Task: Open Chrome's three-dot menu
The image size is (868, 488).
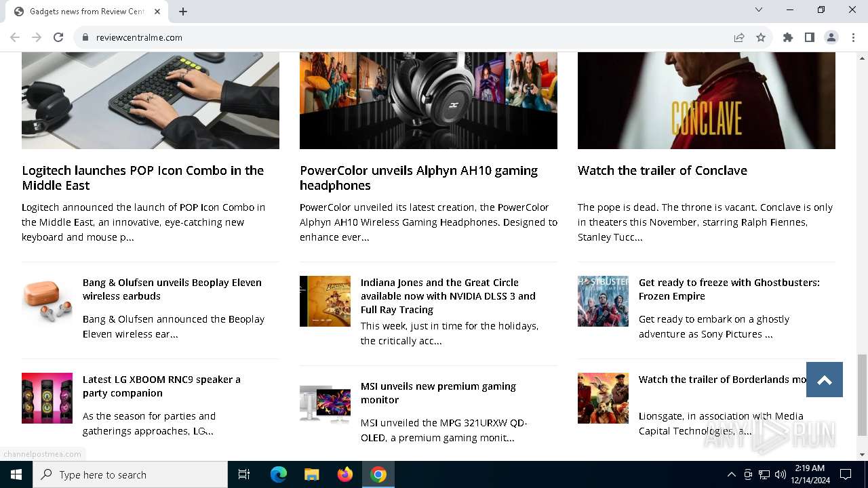Action: [853, 37]
